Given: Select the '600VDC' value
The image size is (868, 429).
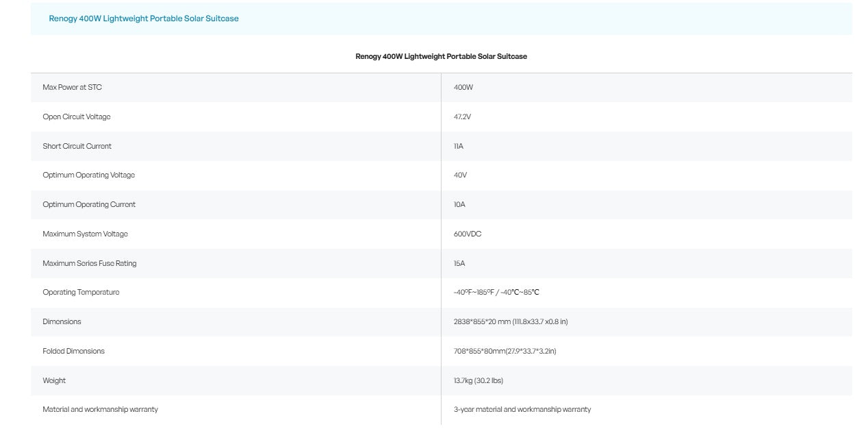Looking at the screenshot, I should click(468, 234).
